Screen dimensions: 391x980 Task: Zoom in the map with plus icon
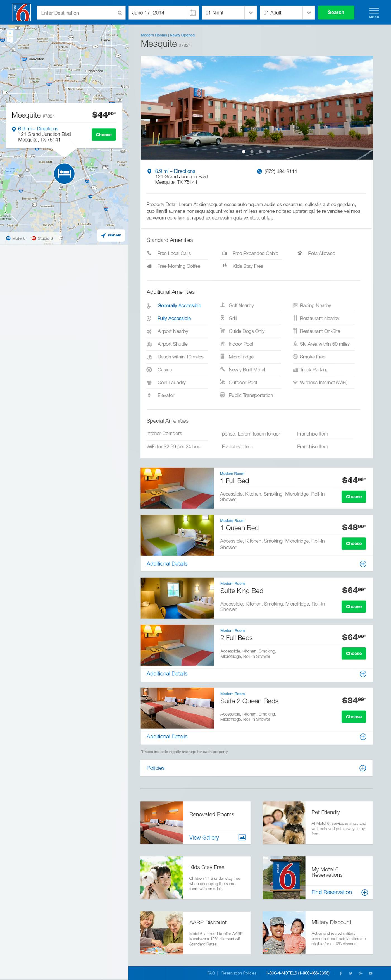click(x=10, y=33)
